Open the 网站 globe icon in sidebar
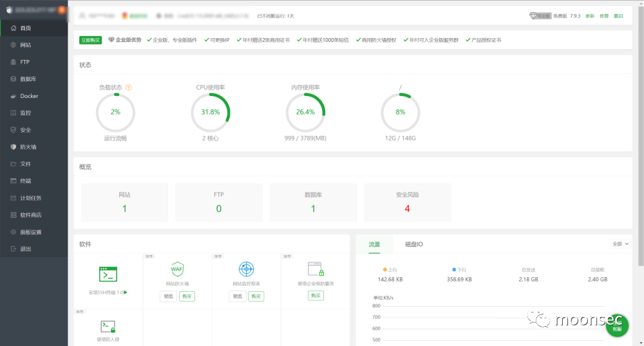Screen dimensions: 644x346 14,45
